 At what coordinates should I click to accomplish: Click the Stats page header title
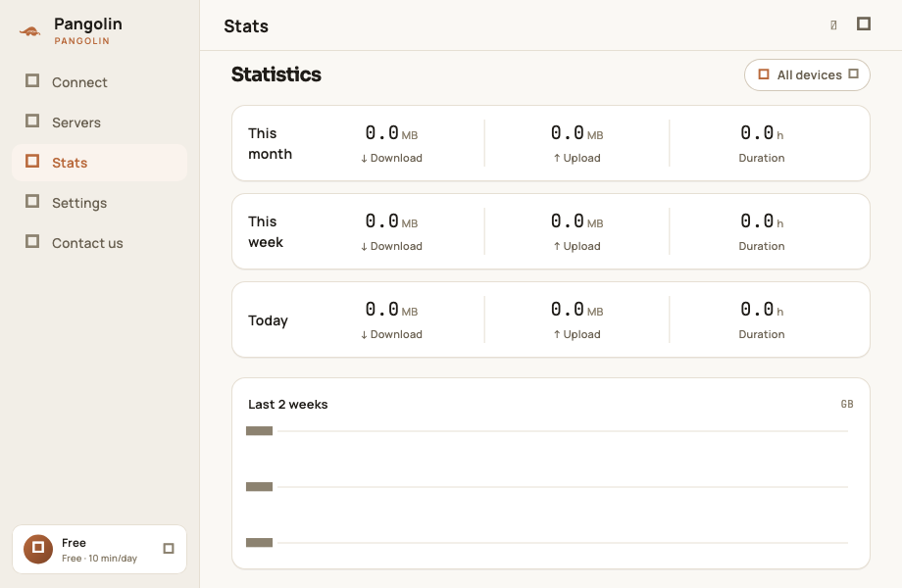coord(246,26)
